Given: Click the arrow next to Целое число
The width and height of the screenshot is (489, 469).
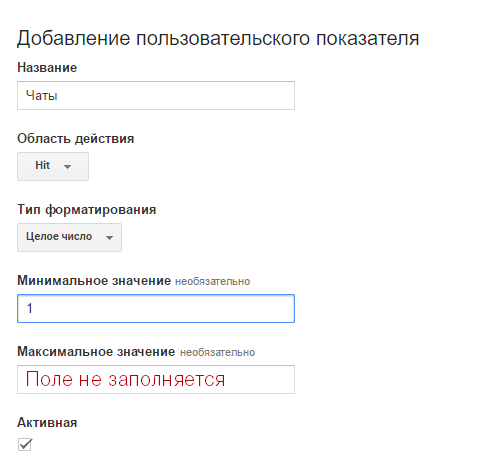Looking at the screenshot, I should [109, 238].
